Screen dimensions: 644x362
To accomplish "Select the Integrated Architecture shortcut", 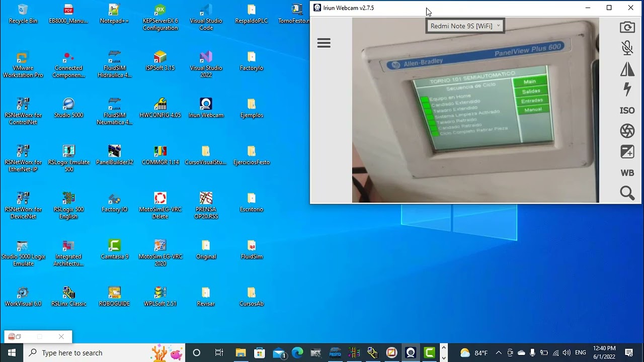I will (x=68, y=253).
